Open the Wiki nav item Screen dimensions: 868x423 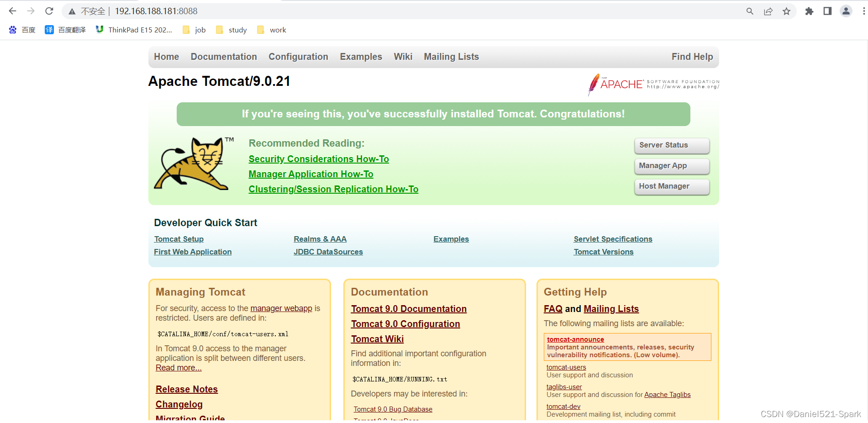tap(403, 57)
